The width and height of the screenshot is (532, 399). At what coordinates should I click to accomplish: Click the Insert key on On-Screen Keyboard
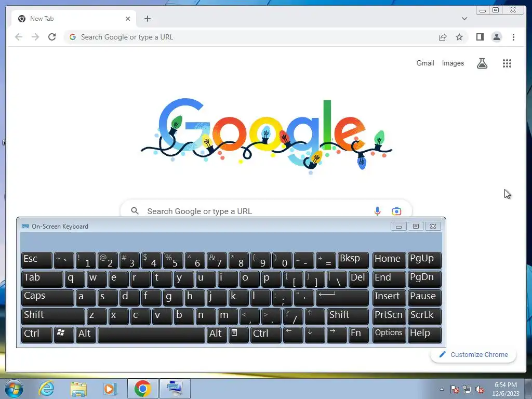click(389, 298)
